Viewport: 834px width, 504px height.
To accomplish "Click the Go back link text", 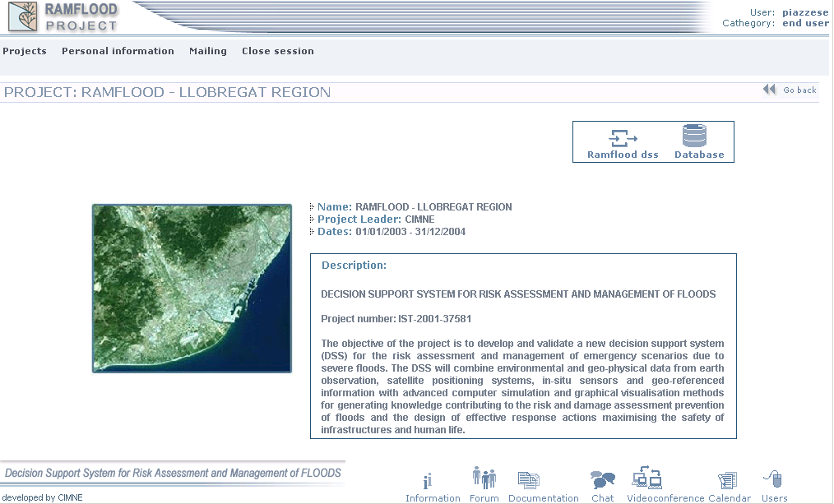I will 799,90.
